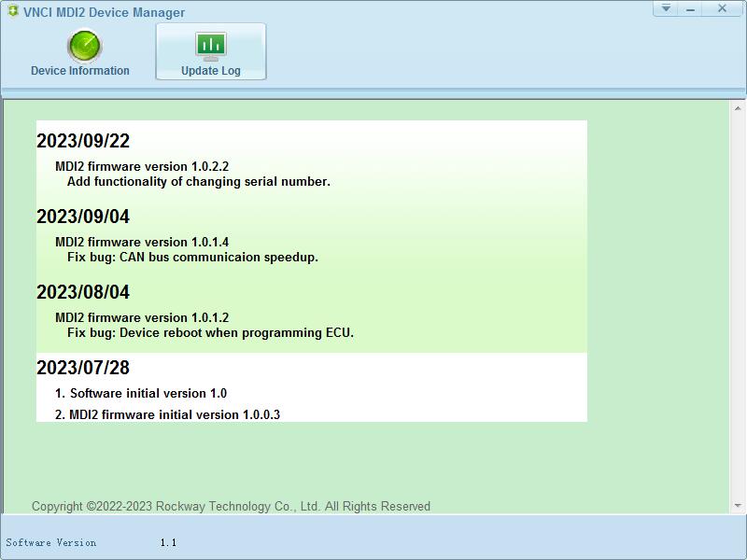Screen dimensions: 747x560
Task: Click 'Fix bug: CAN bus communicaion speedup.'
Action: [x=192, y=258]
